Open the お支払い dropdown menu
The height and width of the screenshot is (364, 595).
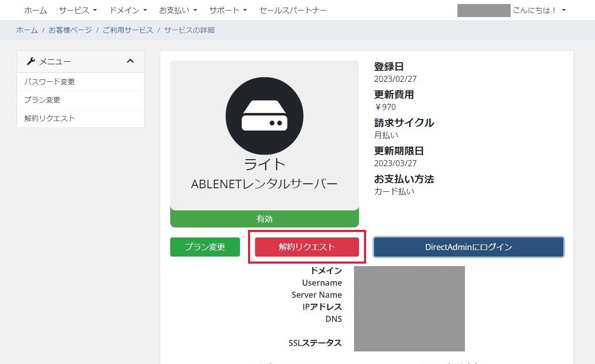coord(178,10)
